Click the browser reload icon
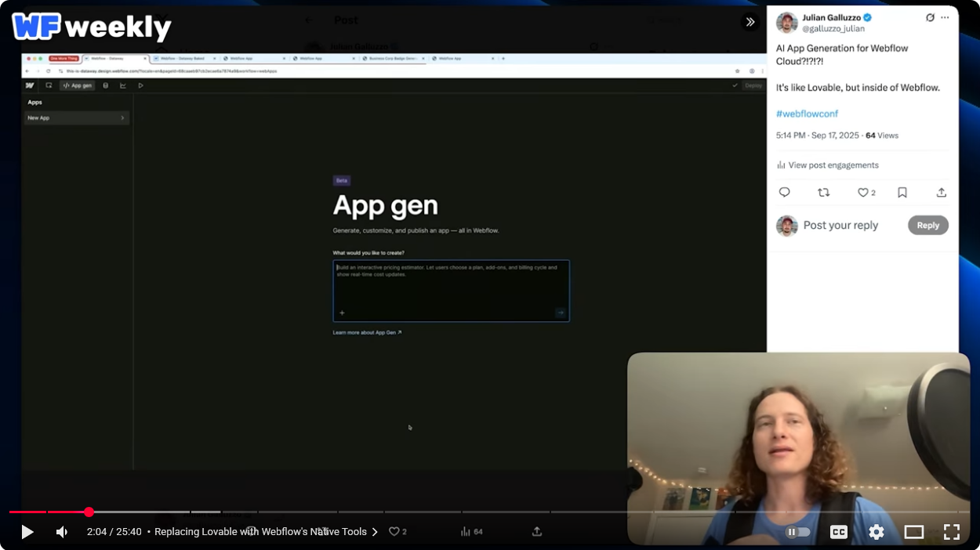Viewport: 980px width, 550px height. (x=49, y=71)
